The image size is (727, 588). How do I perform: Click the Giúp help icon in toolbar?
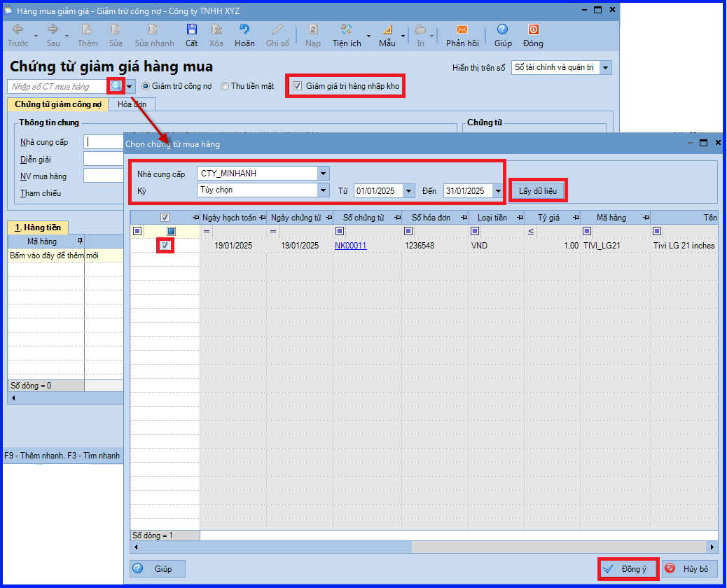[502, 30]
